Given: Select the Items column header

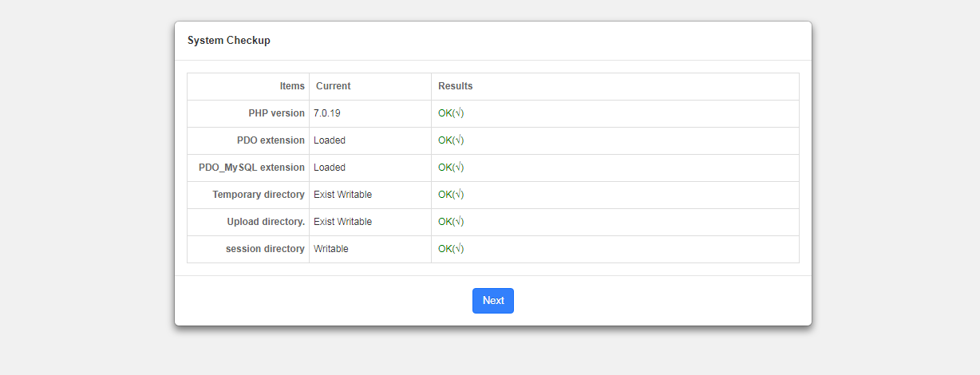Looking at the screenshot, I should (x=292, y=86).
